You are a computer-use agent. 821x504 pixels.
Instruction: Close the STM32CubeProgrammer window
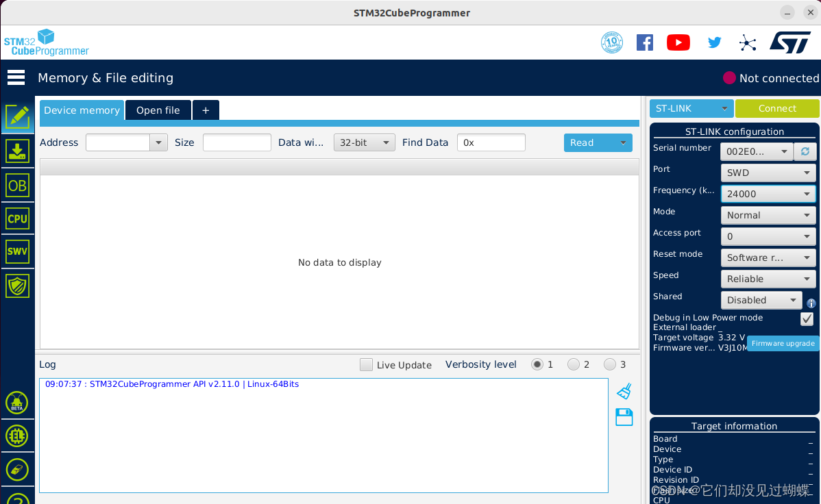tap(811, 12)
